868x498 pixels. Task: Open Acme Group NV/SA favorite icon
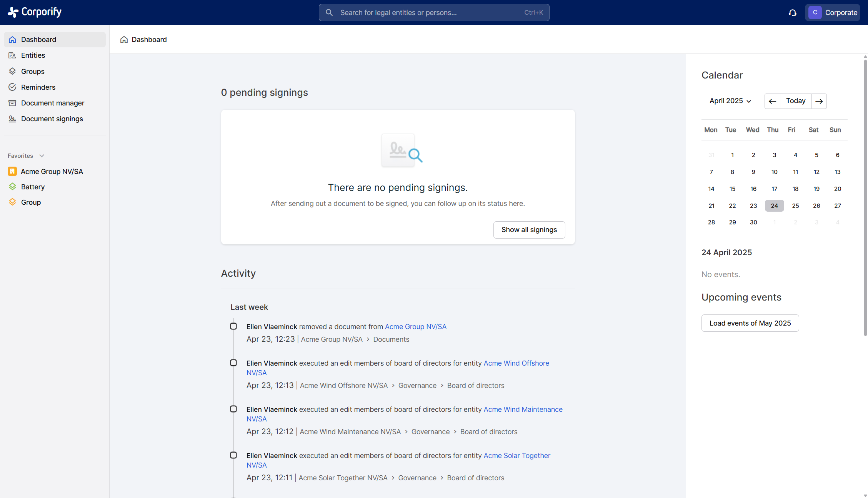12,171
